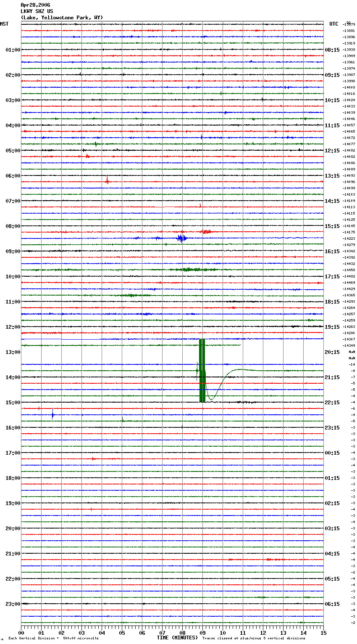Click the -13961 DC offset value
The height and width of the screenshot is (644, 357).
(349, 62)
